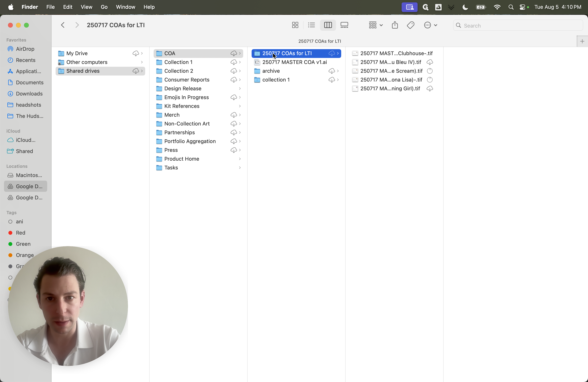Open The Huds... sidebar folder
This screenshot has width=588, height=382.
point(25,116)
